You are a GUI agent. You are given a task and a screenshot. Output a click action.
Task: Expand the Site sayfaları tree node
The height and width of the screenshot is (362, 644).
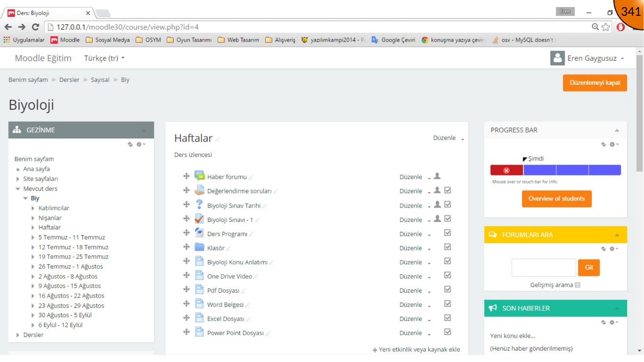pos(18,179)
